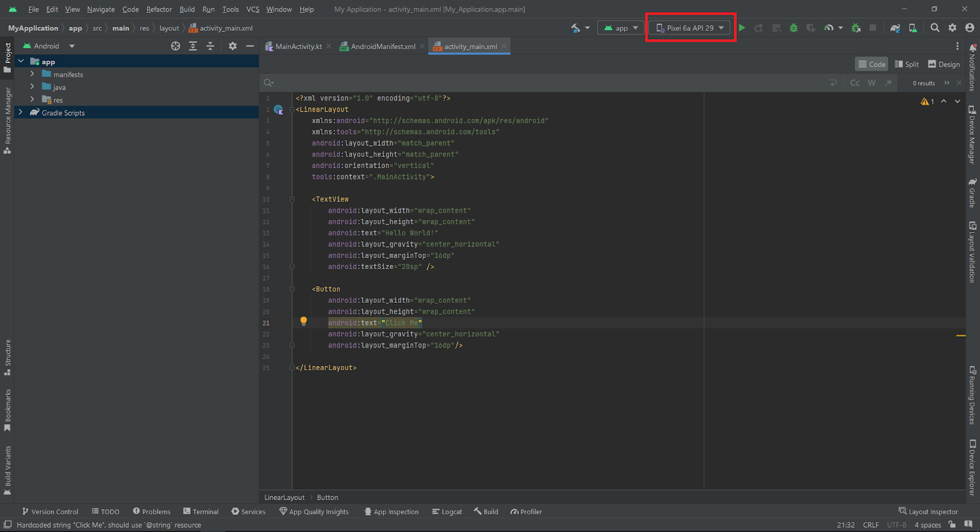Enable Regex search option

(889, 83)
